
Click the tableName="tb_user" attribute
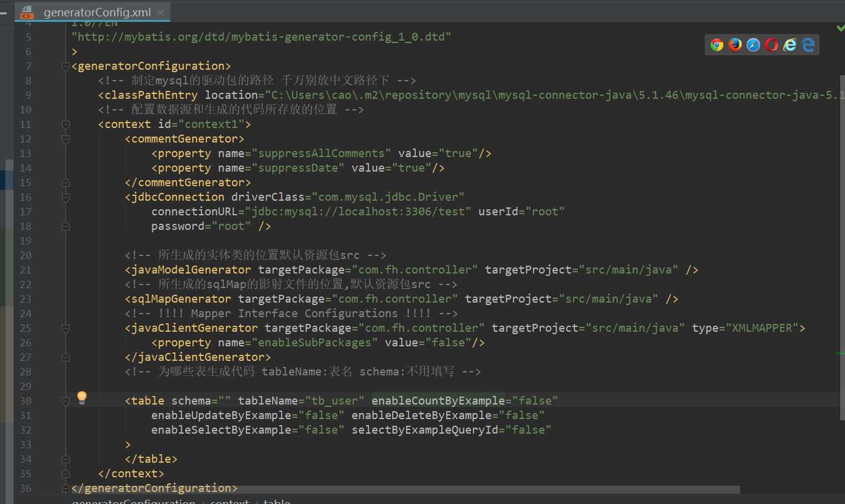click(302, 401)
